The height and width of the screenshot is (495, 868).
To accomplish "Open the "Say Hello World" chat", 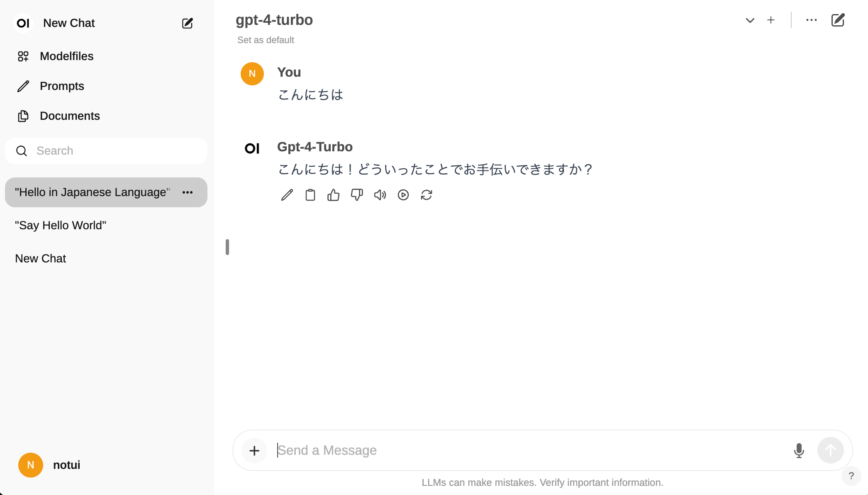I will [x=61, y=226].
